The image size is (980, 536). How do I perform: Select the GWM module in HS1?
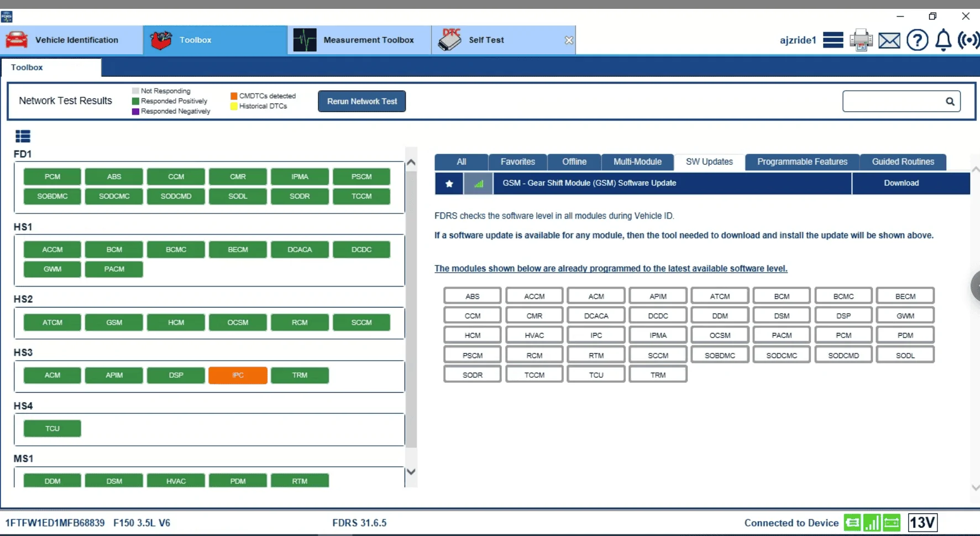pyautogui.click(x=53, y=269)
